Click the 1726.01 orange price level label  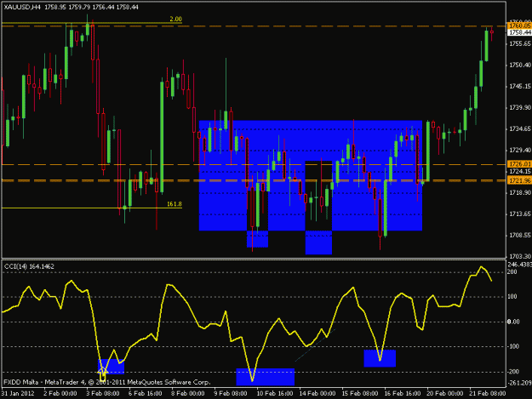pos(519,164)
